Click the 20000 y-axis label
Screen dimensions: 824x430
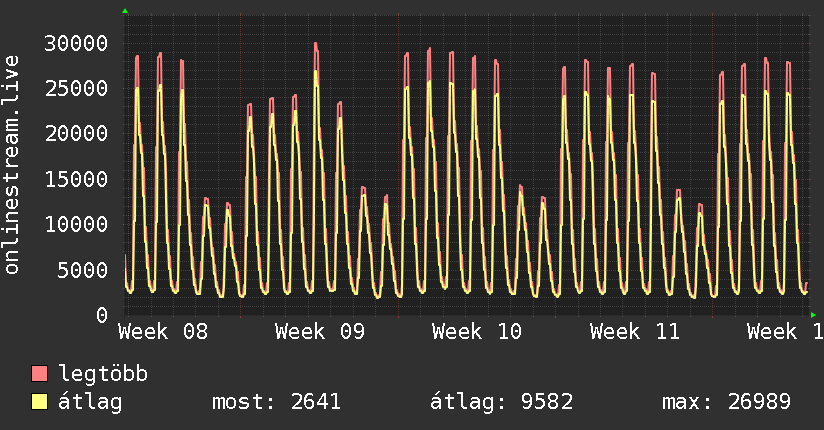point(76,134)
